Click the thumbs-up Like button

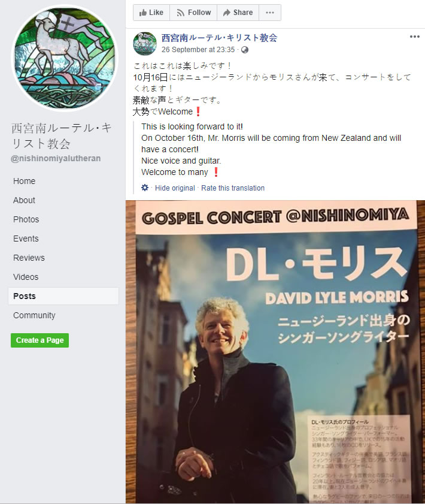coord(151,13)
